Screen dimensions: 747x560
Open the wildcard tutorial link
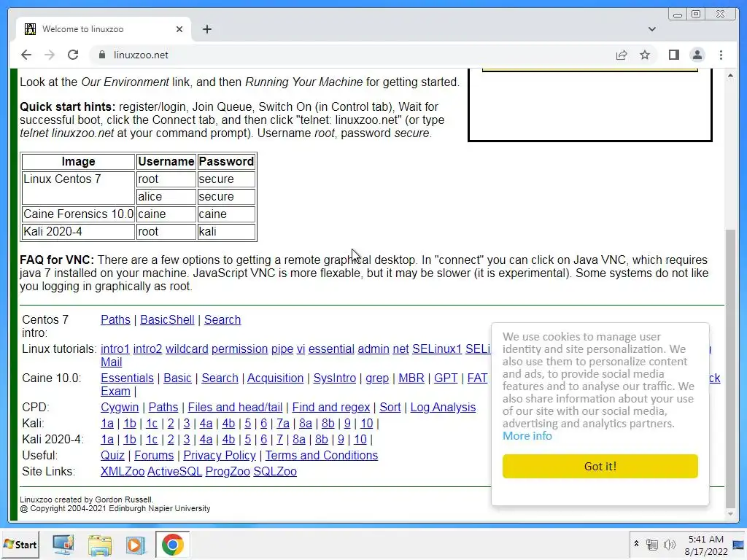[x=187, y=349]
